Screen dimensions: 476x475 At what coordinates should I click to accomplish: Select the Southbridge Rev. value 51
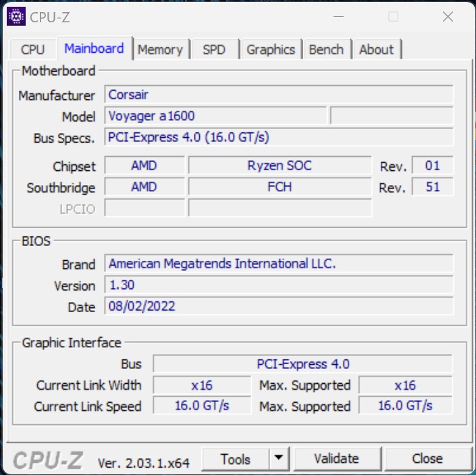pos(432,186)
